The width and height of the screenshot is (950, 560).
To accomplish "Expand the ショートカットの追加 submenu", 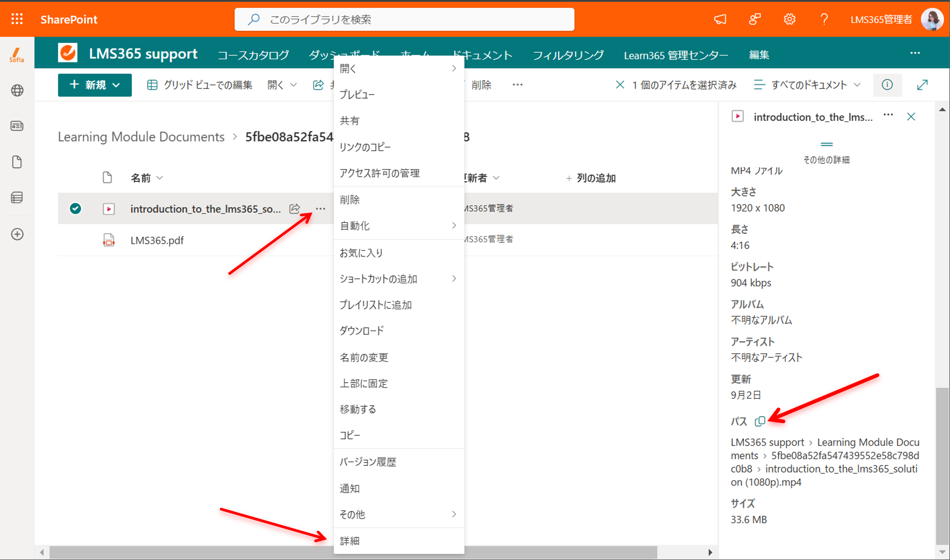I will 399,278.
